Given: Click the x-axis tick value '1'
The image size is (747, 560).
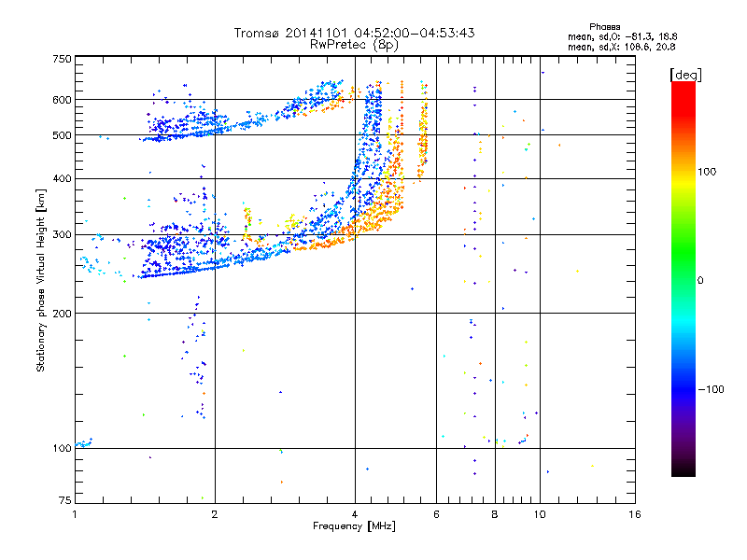Looking at the screenshot, I should pos(75,514).
